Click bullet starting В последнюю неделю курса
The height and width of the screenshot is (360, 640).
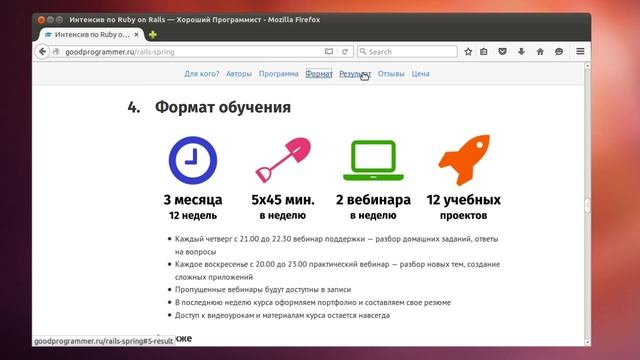coord(313,302)
